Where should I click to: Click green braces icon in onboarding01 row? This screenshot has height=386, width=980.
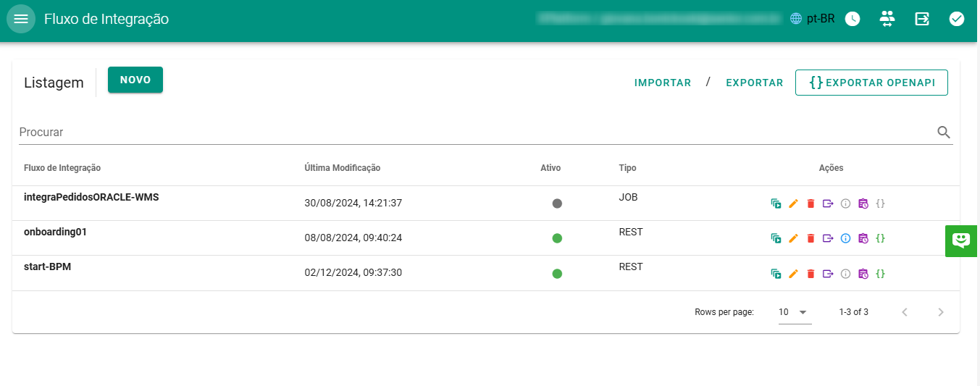881,238
